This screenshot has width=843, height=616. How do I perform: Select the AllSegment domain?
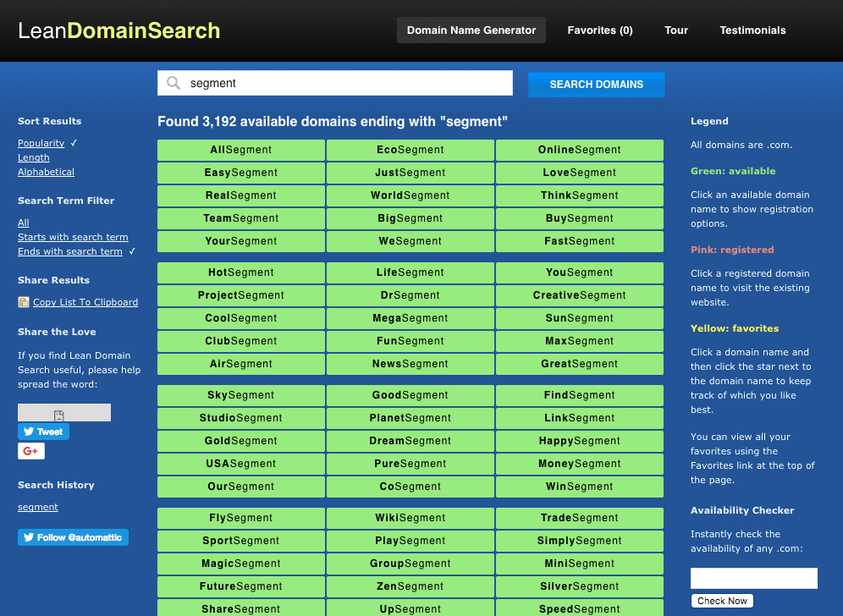241,150
